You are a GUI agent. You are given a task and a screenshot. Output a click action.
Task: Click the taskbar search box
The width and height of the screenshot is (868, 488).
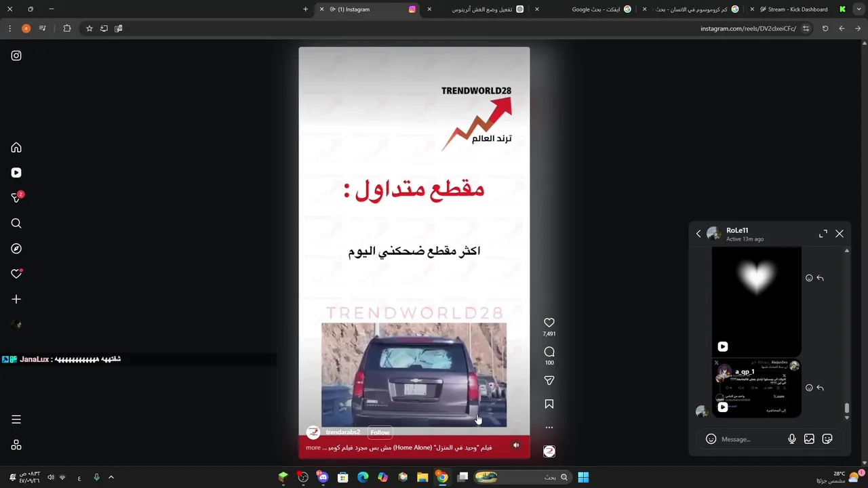[x=522, y=477]
